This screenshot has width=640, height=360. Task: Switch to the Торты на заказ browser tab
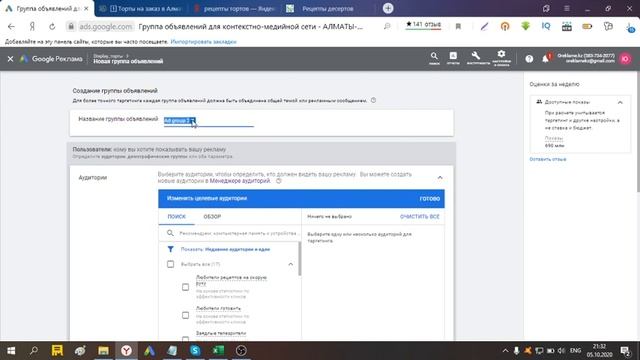[x=141, y=8]
